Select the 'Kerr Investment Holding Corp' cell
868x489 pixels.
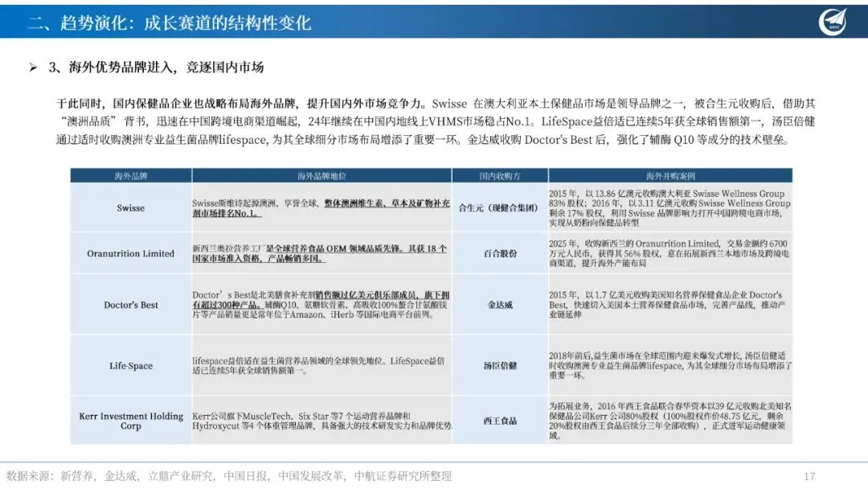coord(131,421)
